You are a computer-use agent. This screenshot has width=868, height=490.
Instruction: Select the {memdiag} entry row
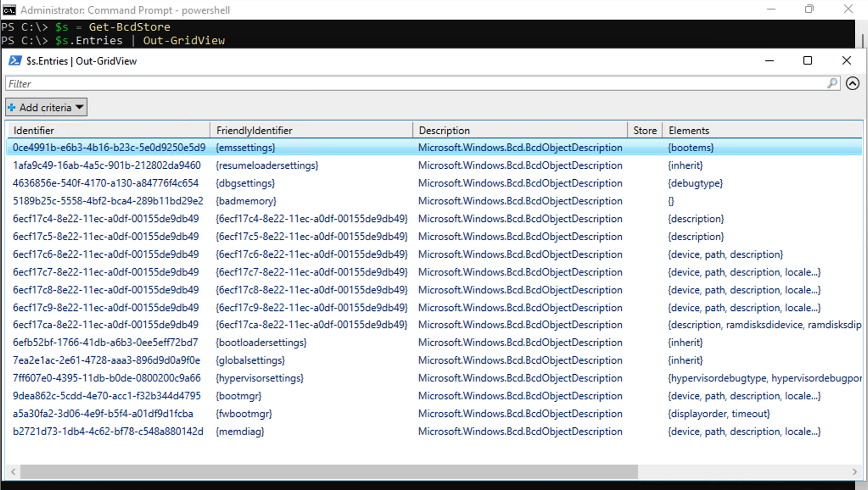pyautogui.click(x=240, y=432)
